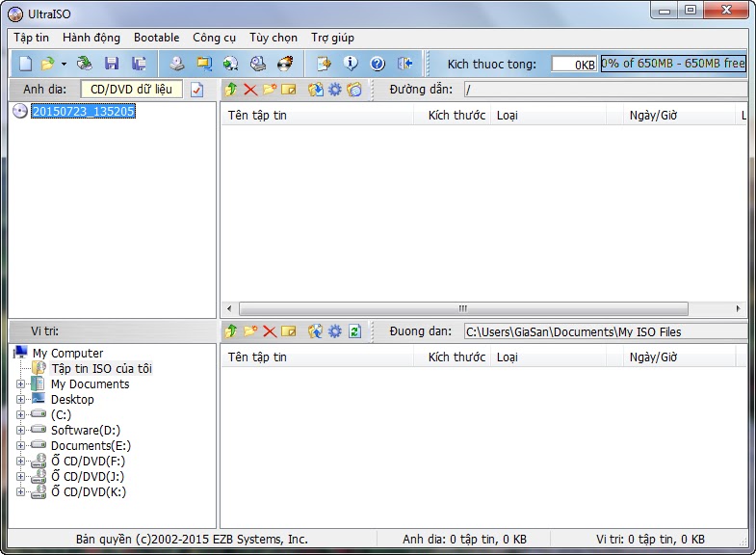Open the dropdown arrow beside the Open icon

[x=64, y=64]
